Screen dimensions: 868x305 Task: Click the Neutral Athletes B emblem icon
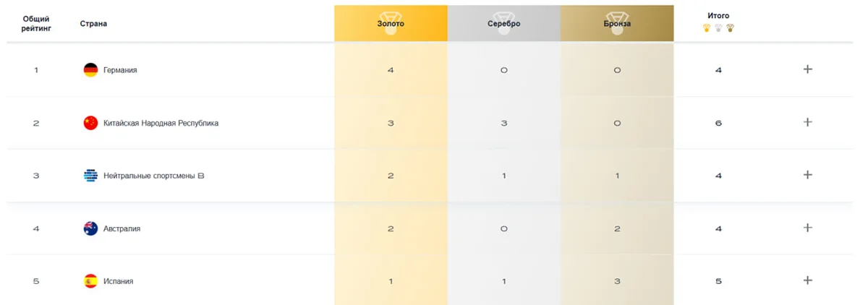pyautogui.click(x=90, y=176)
